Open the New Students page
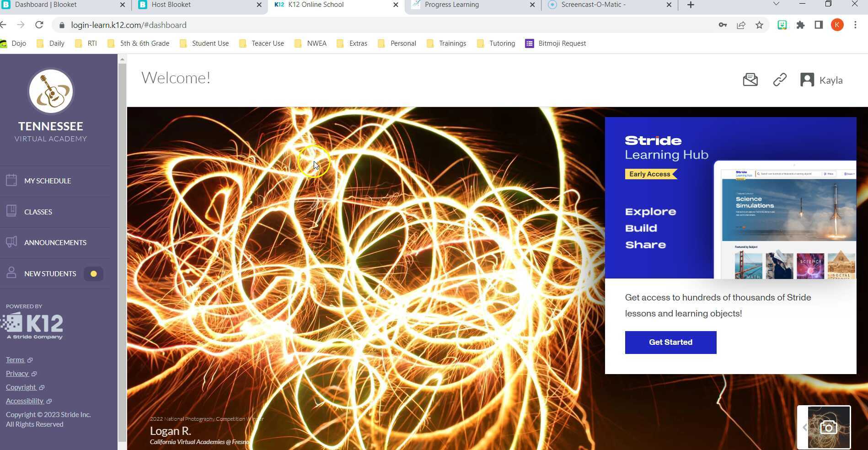 click(x=50, y=273)
